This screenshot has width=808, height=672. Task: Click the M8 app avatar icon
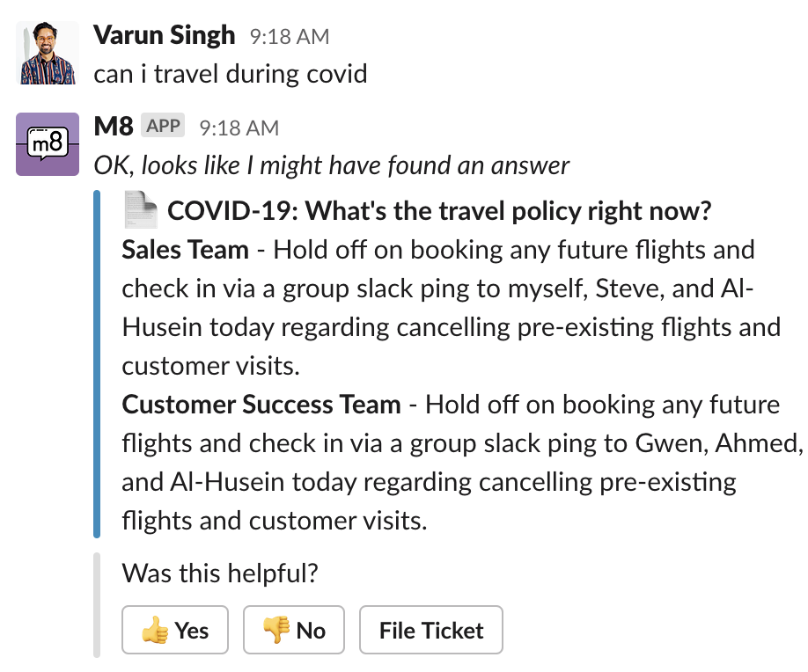tap(47, 143)
